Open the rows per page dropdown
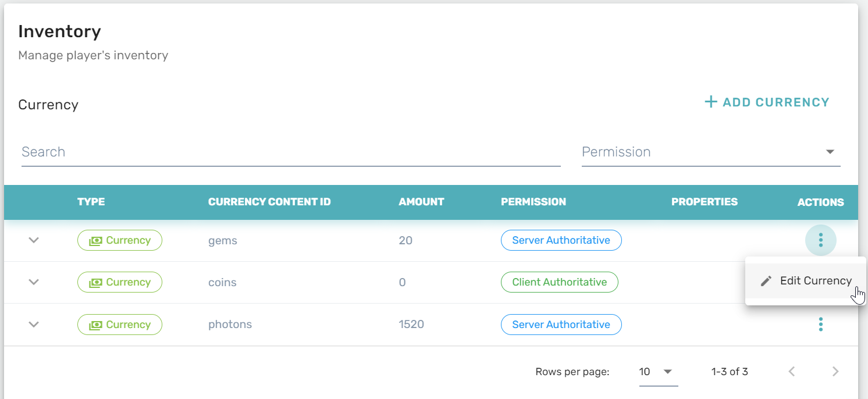The height and width of the screenshot is (399, 868). click(657, 371)
